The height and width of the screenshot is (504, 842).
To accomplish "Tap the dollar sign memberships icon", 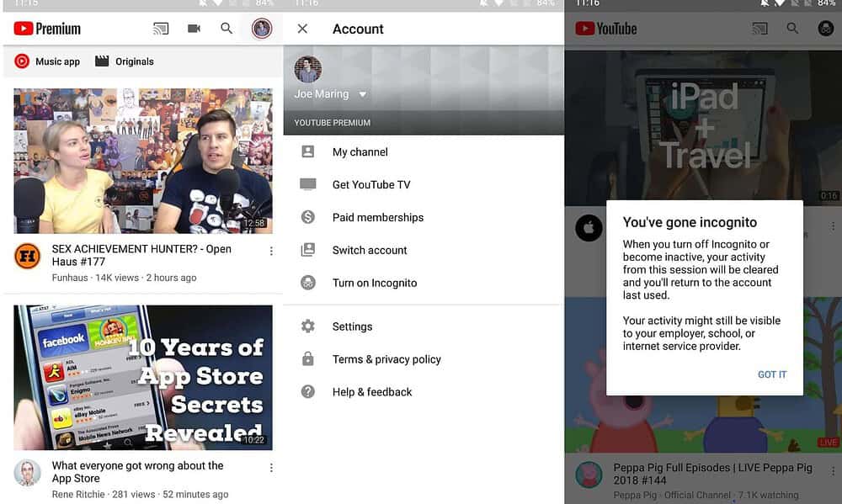I will [307, 217].
